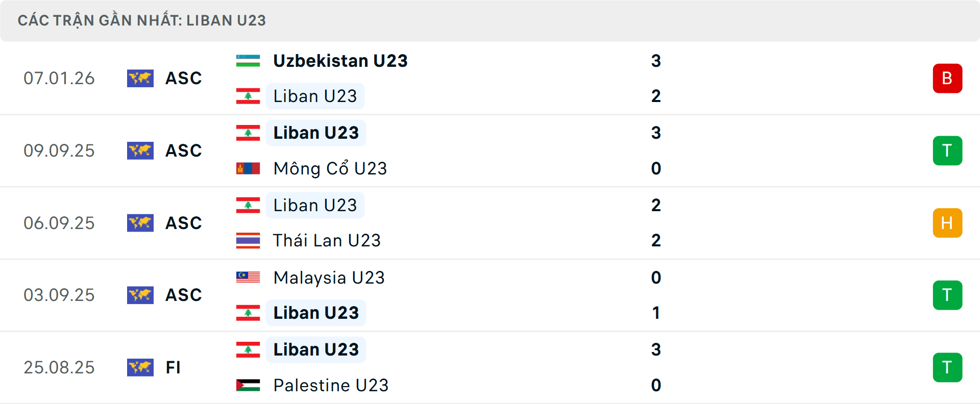Click the Uzbekistan U23 flag icon
The height and width of the screenshot is (404, 980).
click(248, 60)
